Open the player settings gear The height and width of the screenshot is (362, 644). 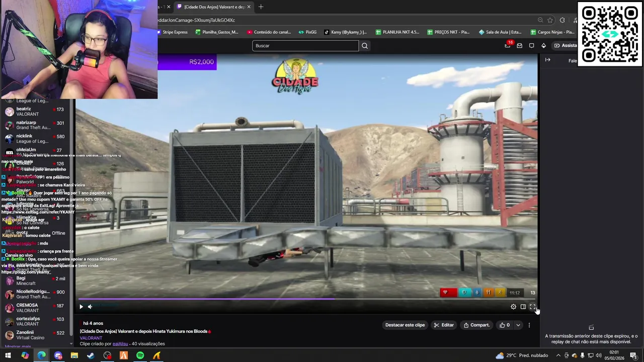point(513,307)
